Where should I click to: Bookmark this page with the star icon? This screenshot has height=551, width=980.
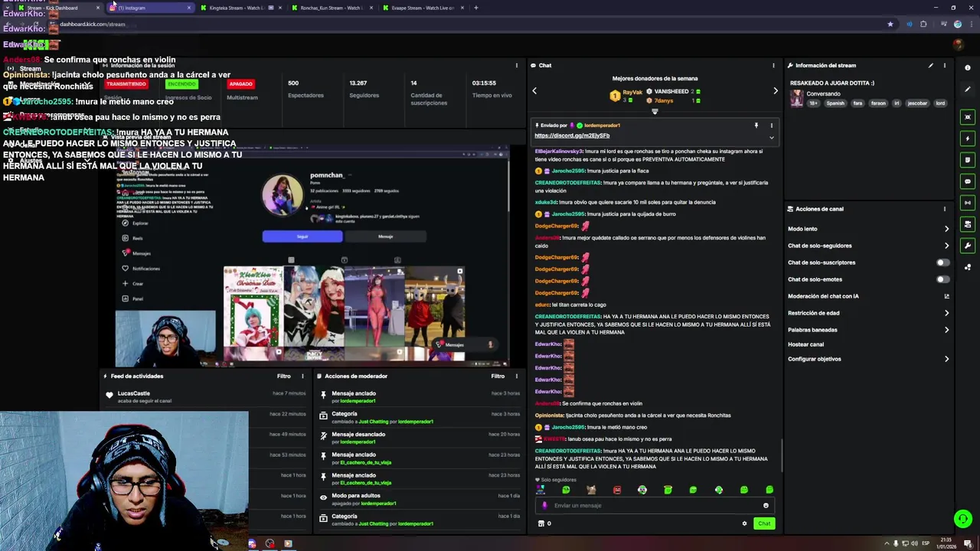[x=890, y=24]
